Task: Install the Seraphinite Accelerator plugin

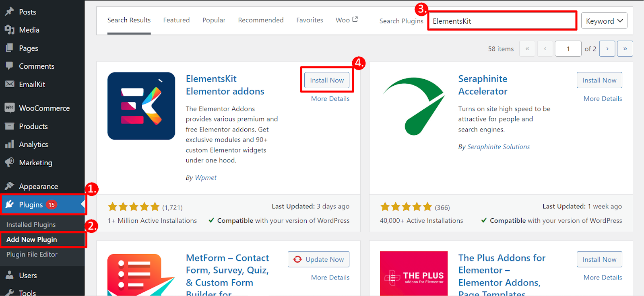Action: tap(599, 80)
